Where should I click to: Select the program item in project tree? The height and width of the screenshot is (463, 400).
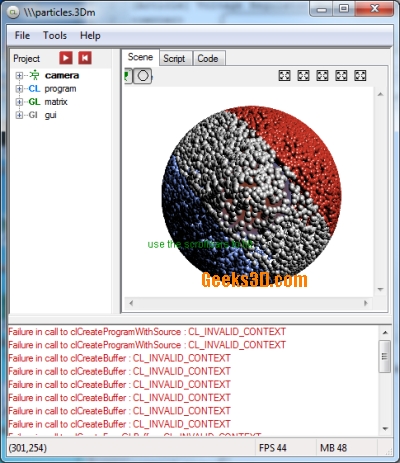(60, 89)
